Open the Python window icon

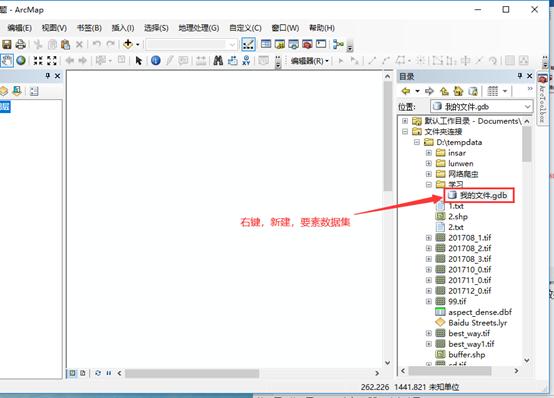[321, 44]
